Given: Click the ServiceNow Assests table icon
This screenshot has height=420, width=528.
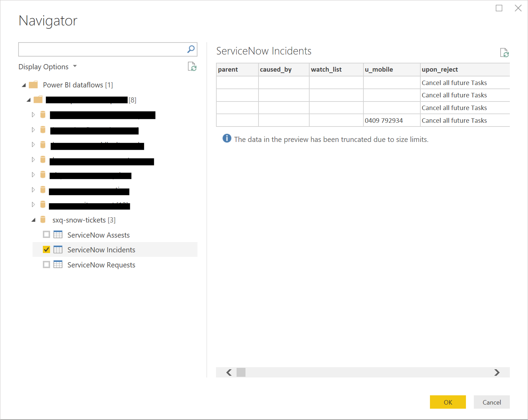Looking at the screenshot, I should click(x=58, y=235).
